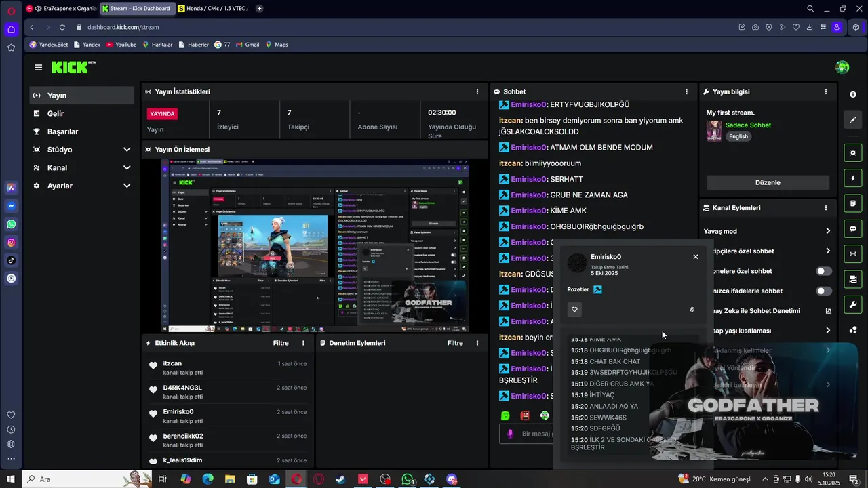Toggle the screen-capture panel icon

(x=853, y=153)
